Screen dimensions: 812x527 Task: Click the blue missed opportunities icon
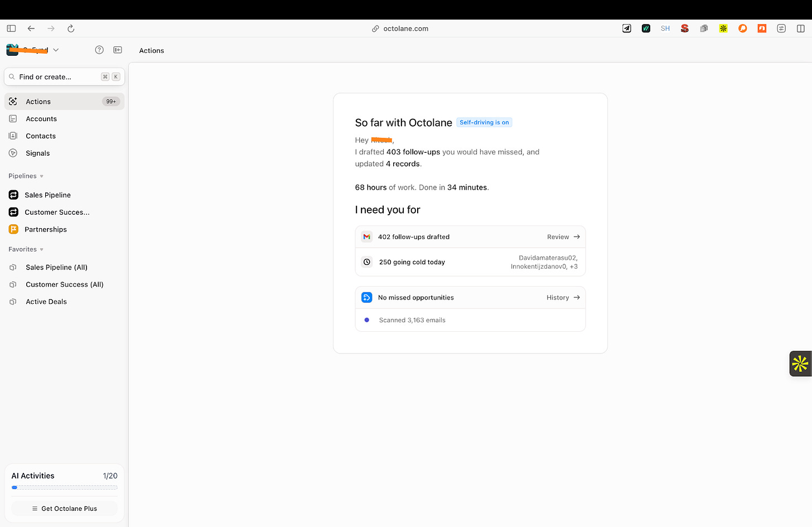click(366, 297)
